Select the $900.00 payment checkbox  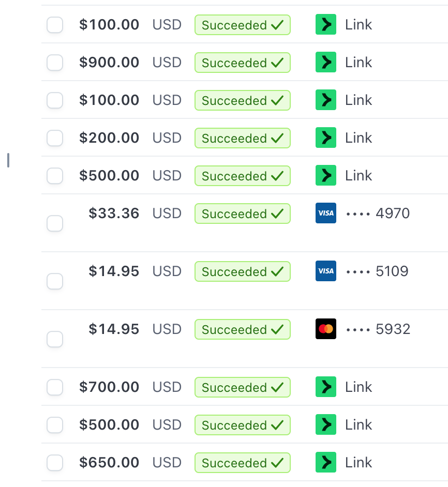click(x=55, y=63)
